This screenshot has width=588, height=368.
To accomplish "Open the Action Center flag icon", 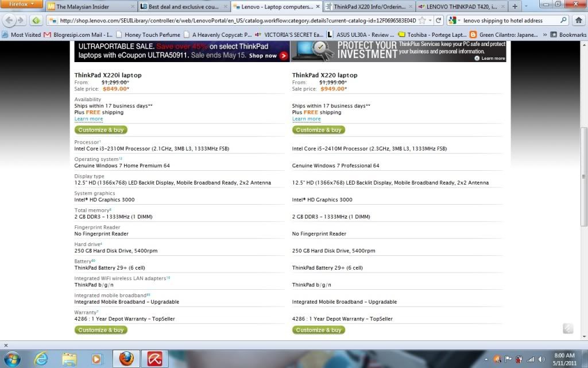I will coord(508,359).
